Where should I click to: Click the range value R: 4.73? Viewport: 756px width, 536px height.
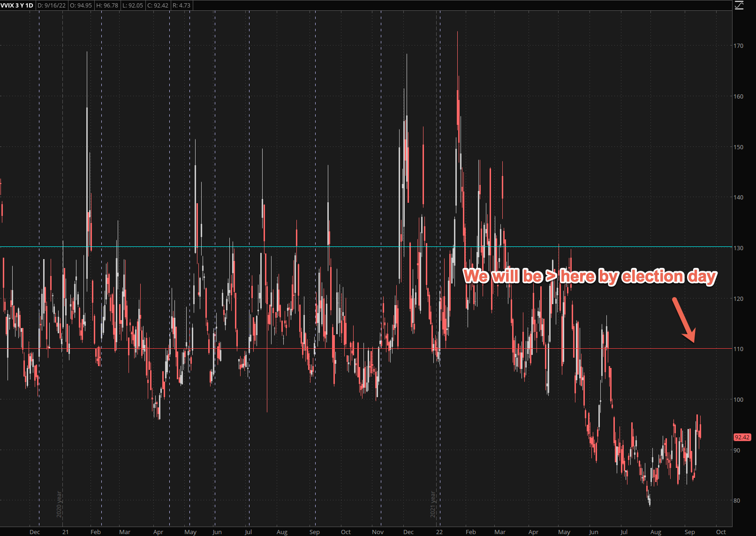pyautogui.click(x=181, y=6)
